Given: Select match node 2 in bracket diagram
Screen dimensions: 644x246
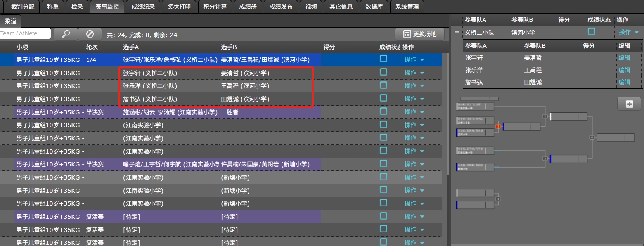Looking at the screenshot, I should coord(545,116).
